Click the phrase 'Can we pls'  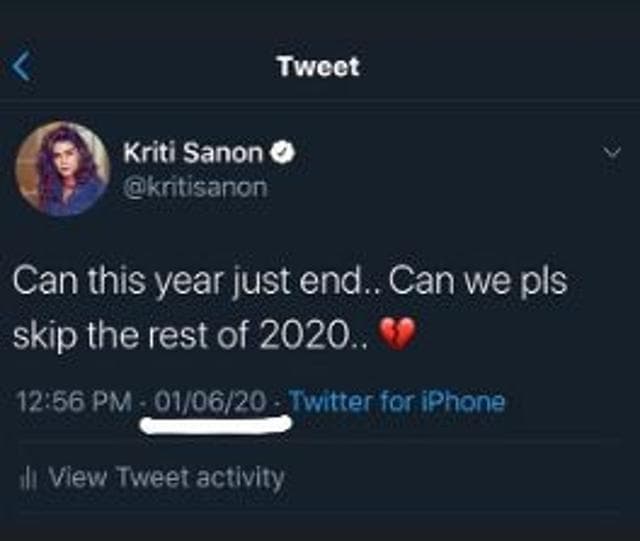coord(478,283)
